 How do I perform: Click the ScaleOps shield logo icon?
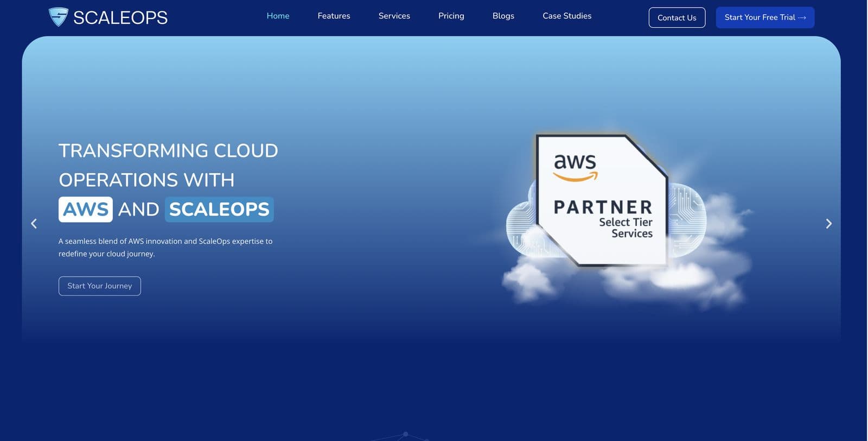point(58,17)
